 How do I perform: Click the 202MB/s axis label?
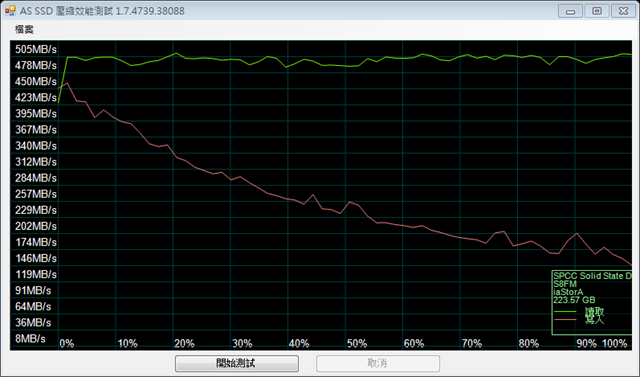(36, 226)
